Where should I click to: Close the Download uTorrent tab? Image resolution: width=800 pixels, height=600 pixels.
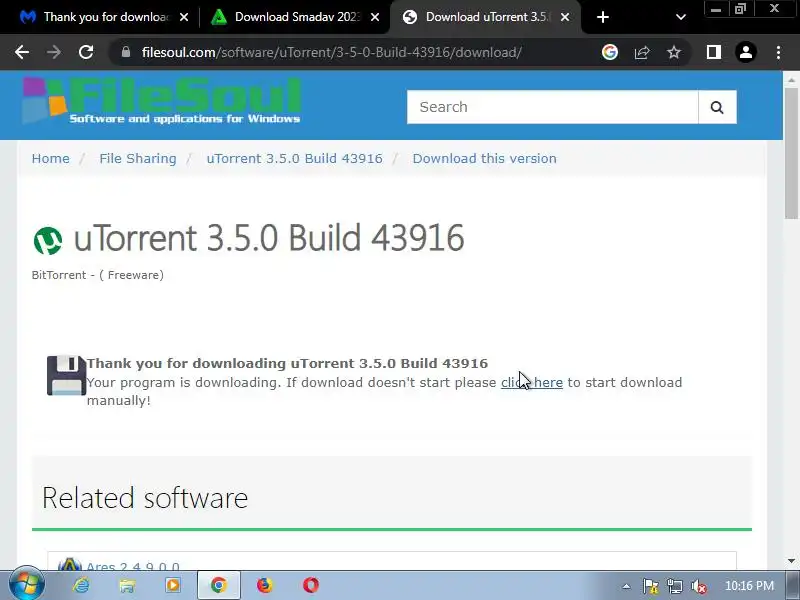[565, 17]
